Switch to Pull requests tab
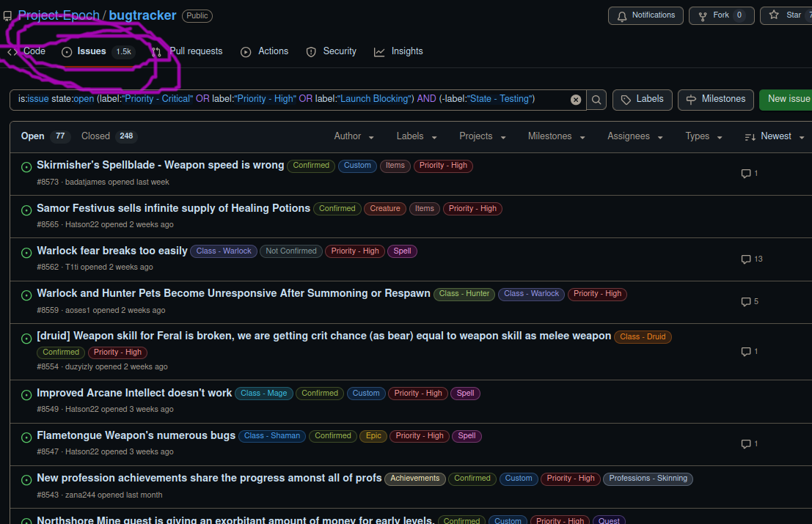Image resolution: width=812 pixels, height=524 pixels. 187,51
